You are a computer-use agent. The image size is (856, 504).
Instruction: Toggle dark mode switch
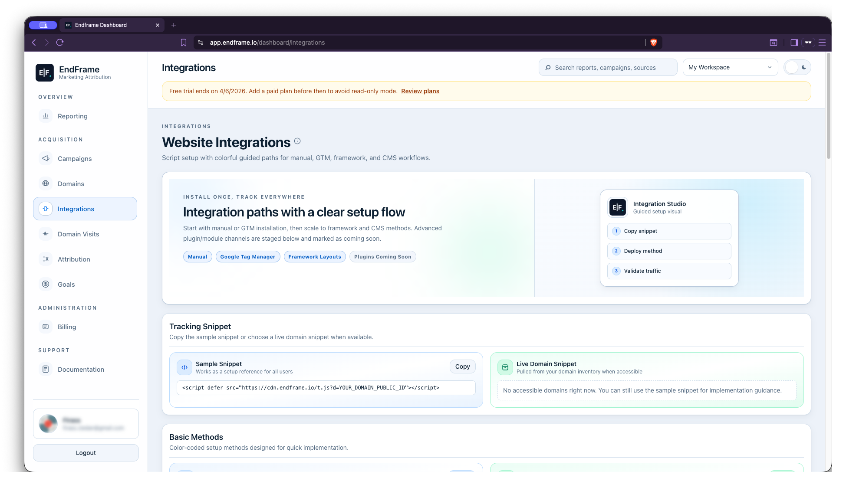click(x=797, y=67)
